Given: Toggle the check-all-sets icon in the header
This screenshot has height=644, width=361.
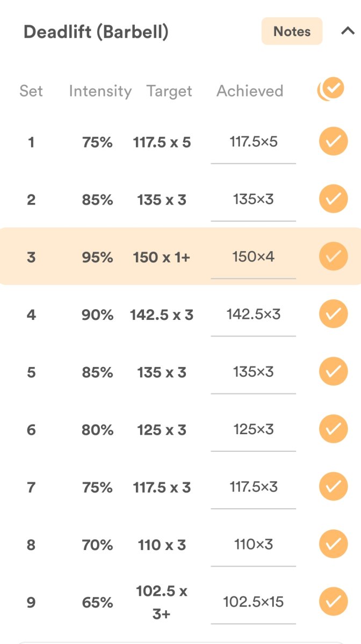Looking at the screenshot, I should pos(332,89).
